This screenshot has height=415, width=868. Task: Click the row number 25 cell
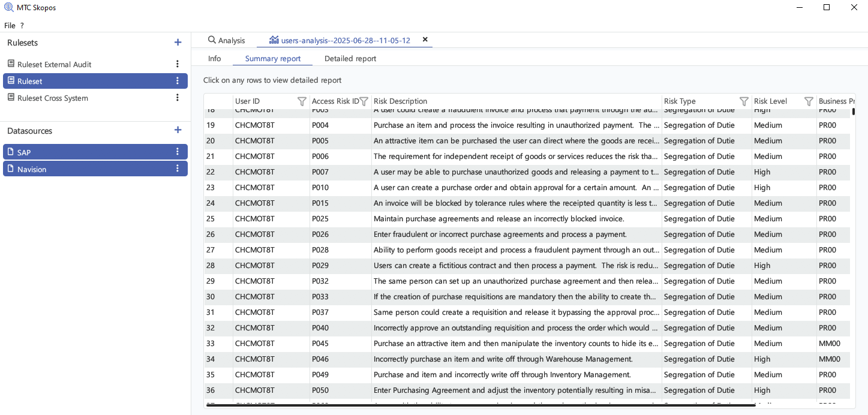click(x=218, y=219)
